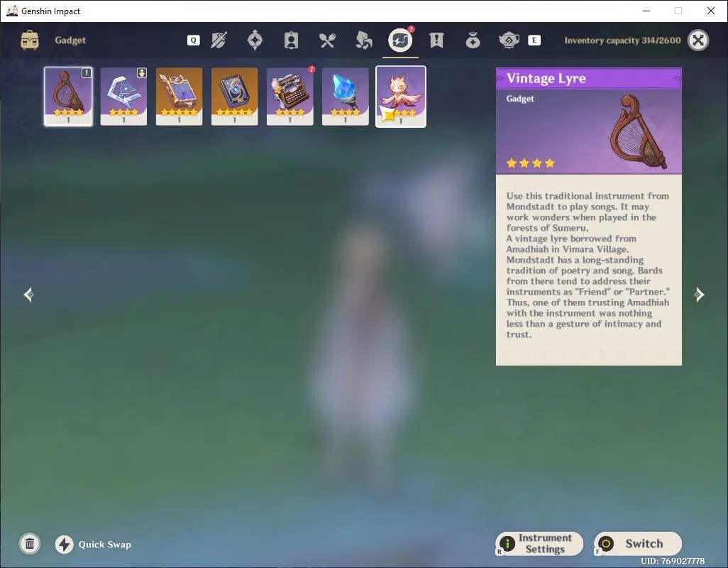Open the Quest items tab
728x568 pixels.
click(x=436, y=40)
